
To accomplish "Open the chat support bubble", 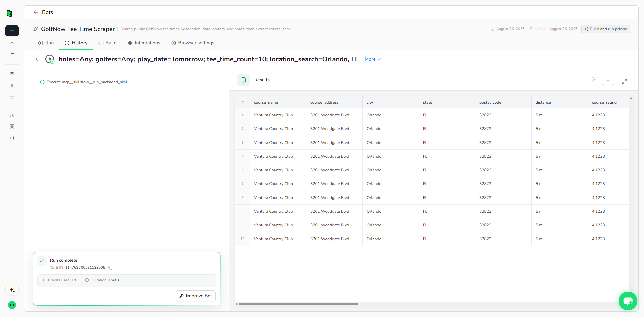I will coord(628,301).
